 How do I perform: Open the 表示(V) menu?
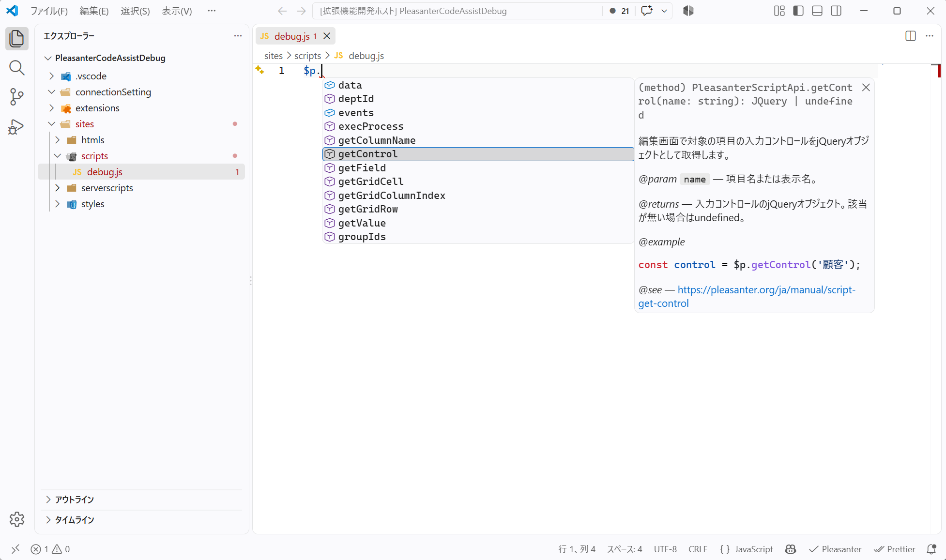(177, 11)
